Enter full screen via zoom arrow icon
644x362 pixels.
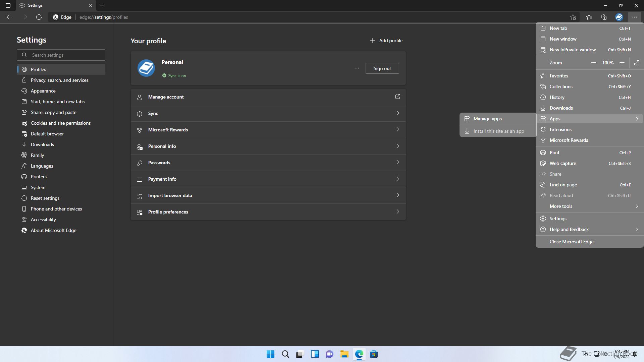(x=637, y=63)
